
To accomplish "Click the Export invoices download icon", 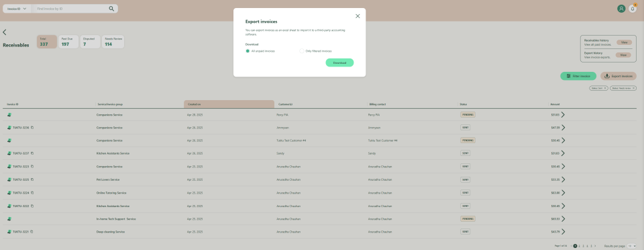I will click(607, 76).
